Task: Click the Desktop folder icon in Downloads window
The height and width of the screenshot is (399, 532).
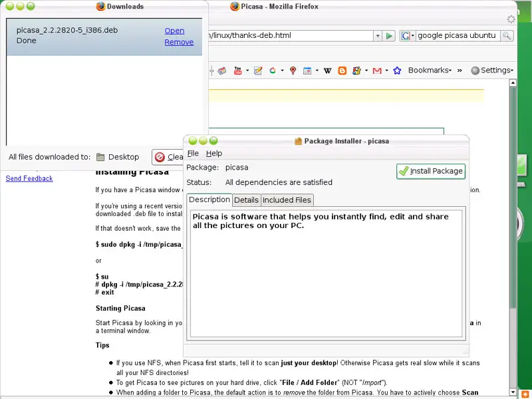Action: click(x=100, y=157)
